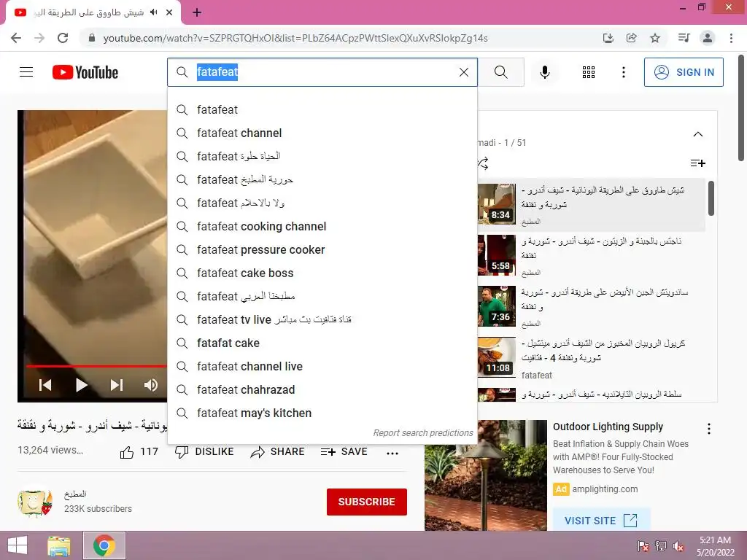Image resolution: width=747 pixels, height=560 pixels.
Task: Open playlist video with 8:34 duration
Action: click(591, 205)
